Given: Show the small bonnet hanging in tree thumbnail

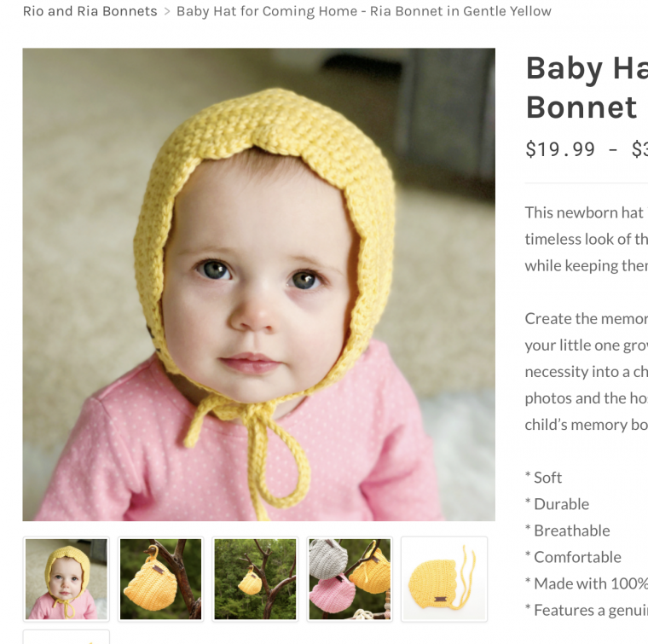Looking at the screenshot, I should 256,578.
